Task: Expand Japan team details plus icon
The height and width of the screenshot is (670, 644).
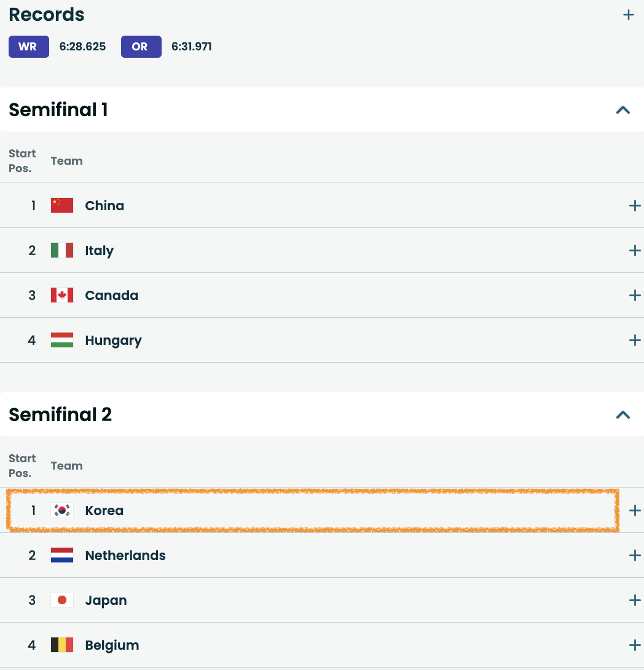Action: pos(635,601)
